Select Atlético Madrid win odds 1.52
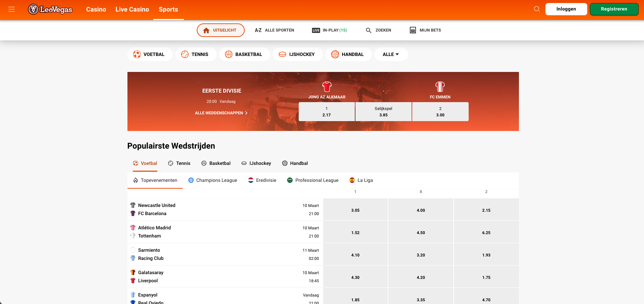 click(x=355, y=232)
